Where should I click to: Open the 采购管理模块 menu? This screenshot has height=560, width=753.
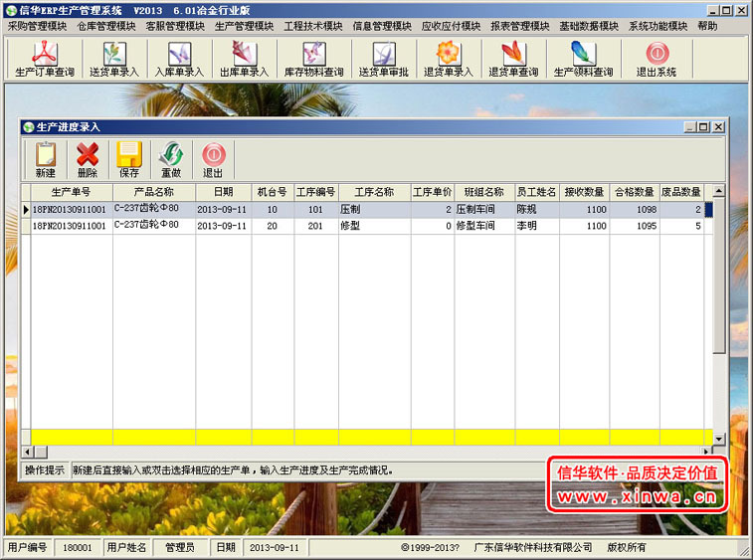[x=38, y=26]
